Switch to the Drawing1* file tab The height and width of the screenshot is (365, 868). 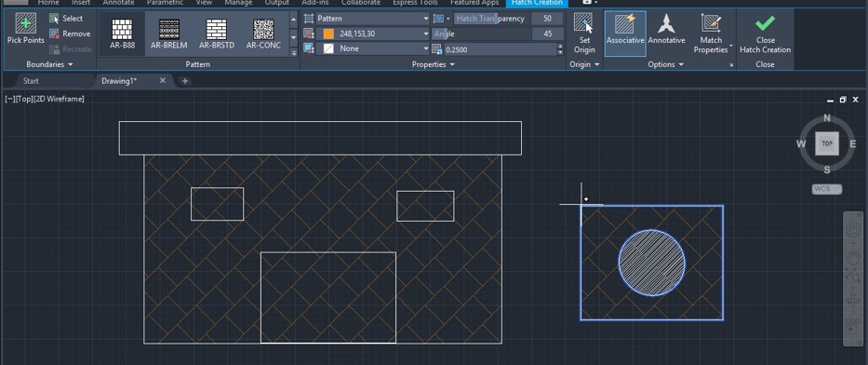pos(119,81)
